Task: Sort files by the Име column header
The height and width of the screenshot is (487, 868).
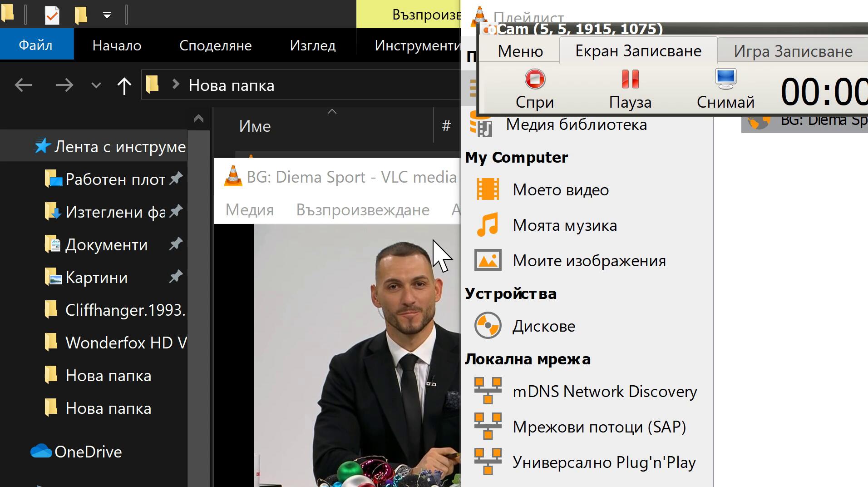Action: (255, 126)
